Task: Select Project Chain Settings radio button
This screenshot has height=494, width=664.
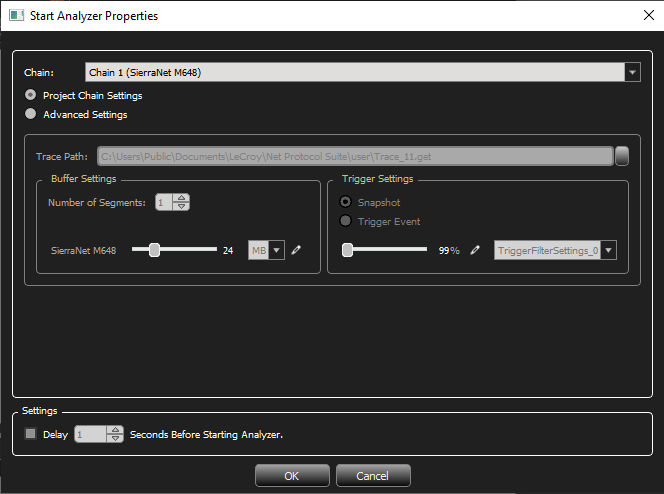Action: click(30, 95)
